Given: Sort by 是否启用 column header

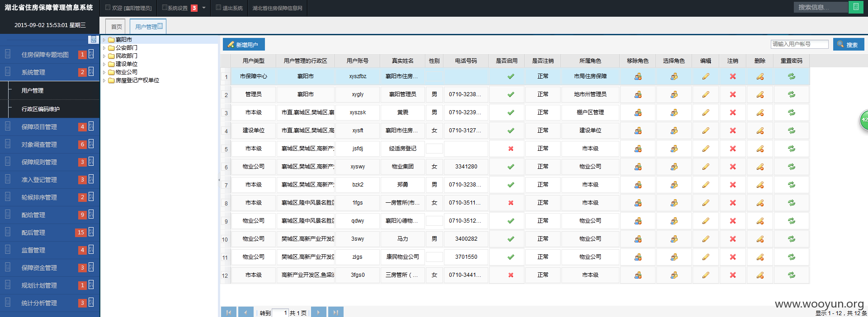Looking at the screenshot, I should 507,61.
